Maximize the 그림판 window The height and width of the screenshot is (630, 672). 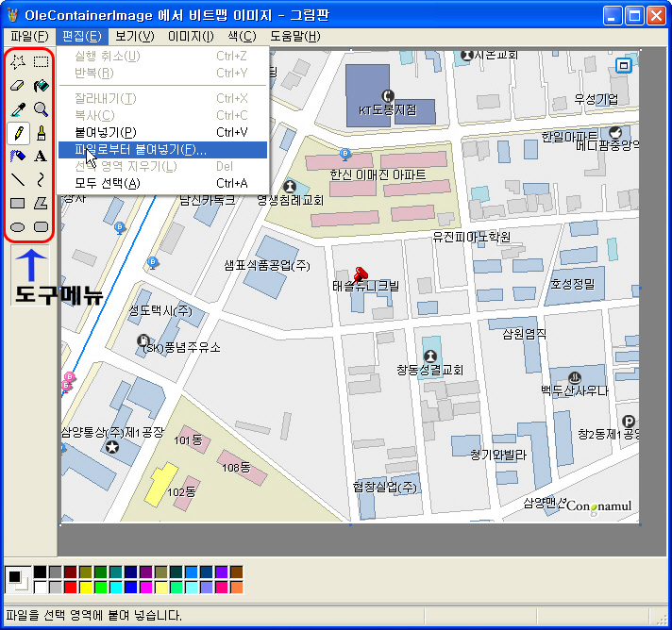(634, 16)
